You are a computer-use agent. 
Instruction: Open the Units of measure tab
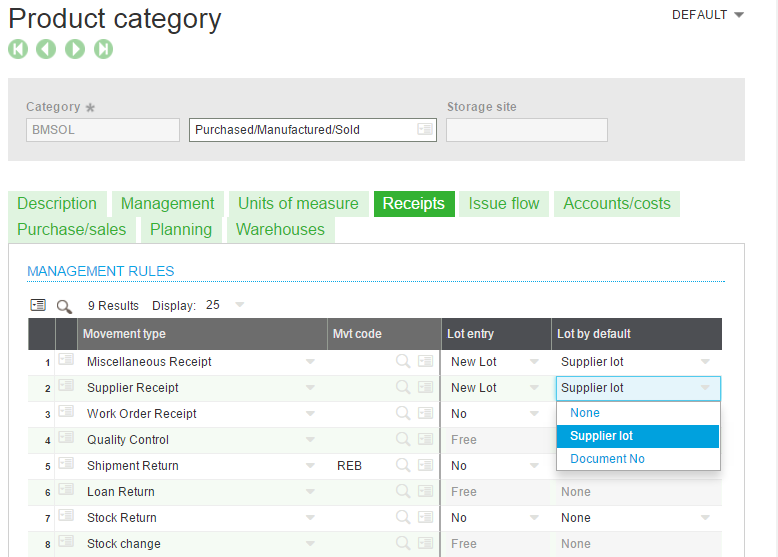pyautogui.click(x=298, y=204)
